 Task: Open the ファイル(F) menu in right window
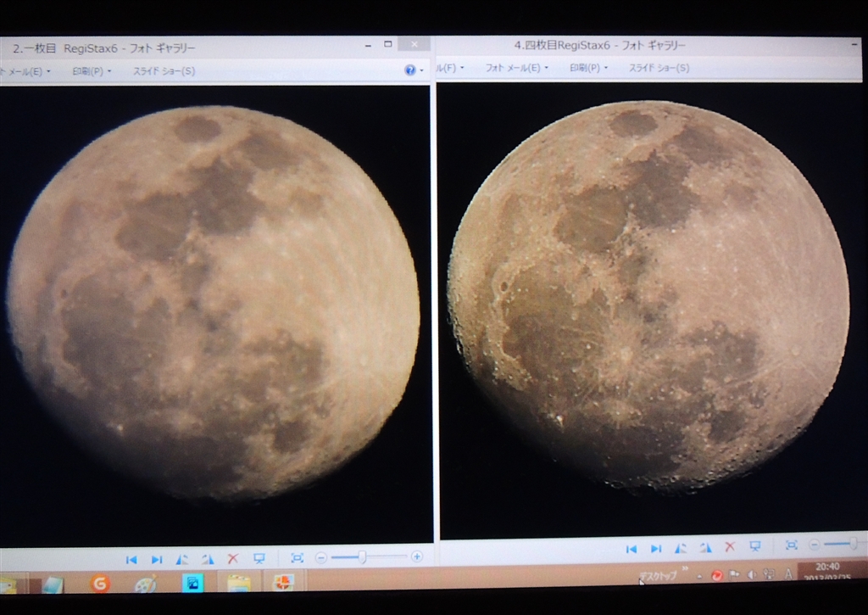[449, 68]
